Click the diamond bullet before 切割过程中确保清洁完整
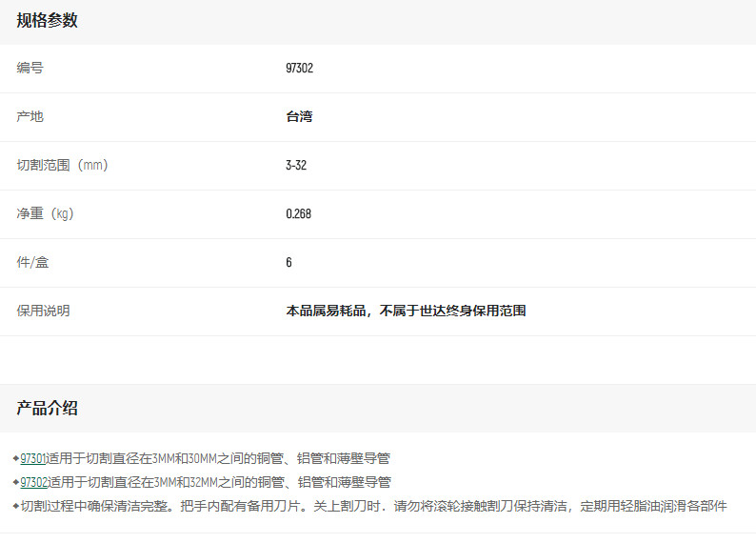756x543 pixels. pos(15,506)
